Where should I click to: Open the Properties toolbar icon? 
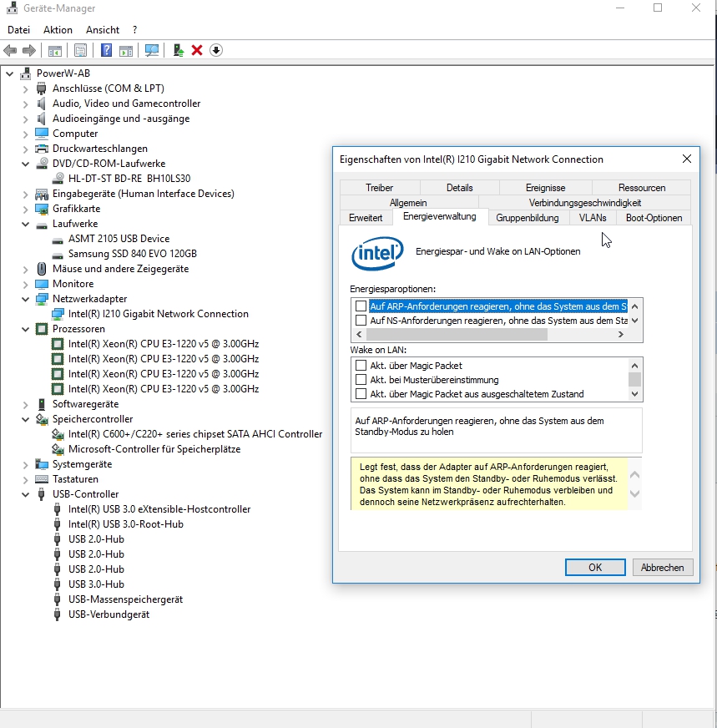pyautogui.click(x=80, y=50)
